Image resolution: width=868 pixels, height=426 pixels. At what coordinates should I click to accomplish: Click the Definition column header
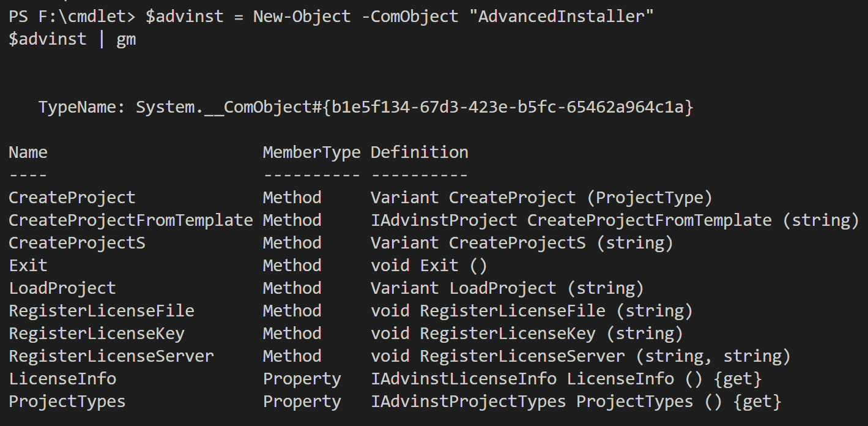[419, 152]
